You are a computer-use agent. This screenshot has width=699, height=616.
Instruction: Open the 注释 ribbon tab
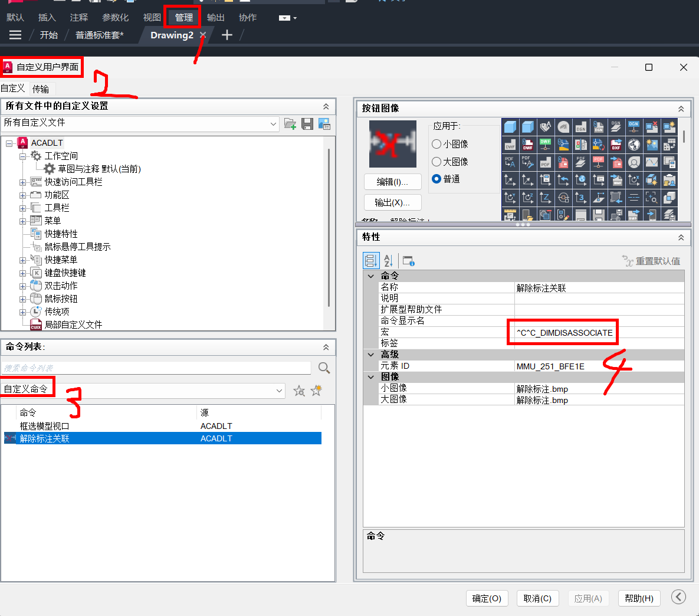(x=79, y=17)
